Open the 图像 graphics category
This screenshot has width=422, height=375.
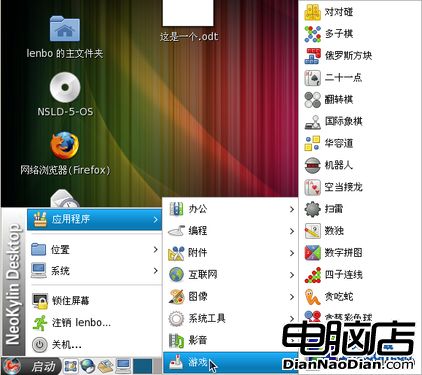pyautogui.click(x=230, y=296)
